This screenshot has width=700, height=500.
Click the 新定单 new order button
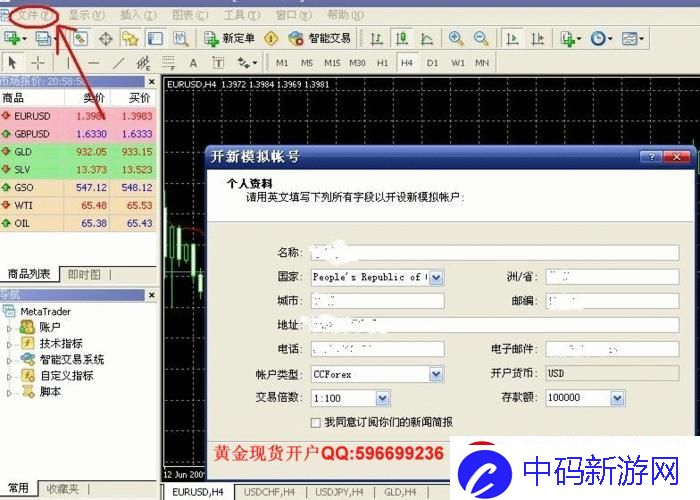pos(229,39)
